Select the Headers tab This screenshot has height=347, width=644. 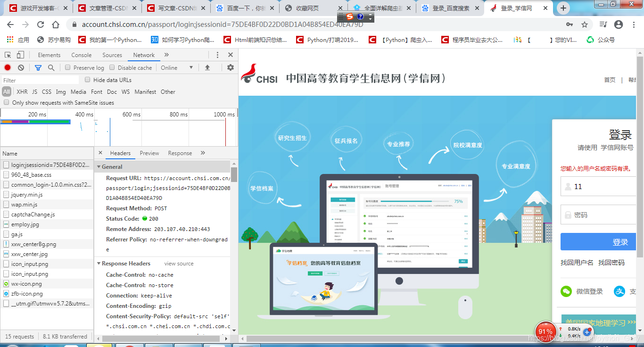120,153
